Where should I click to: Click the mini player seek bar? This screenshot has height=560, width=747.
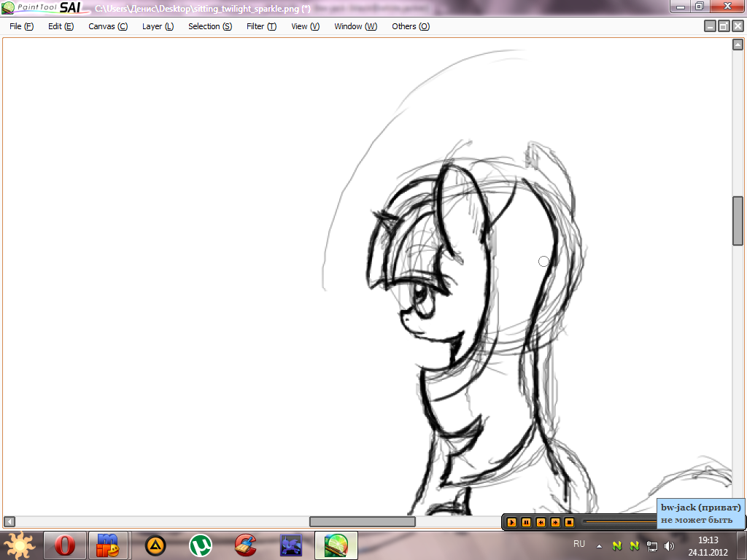pyautogui.click(x=620, y=521)
